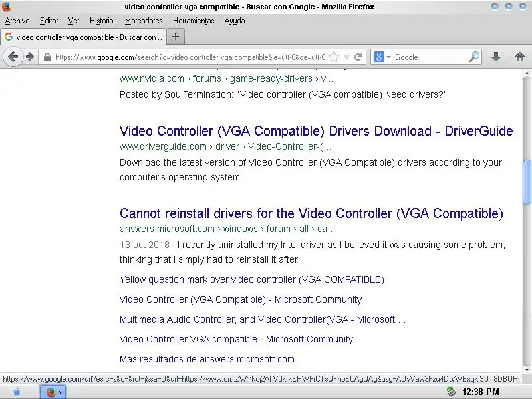
Task: Open the Apple start menu icon in taskbar
Action: click(17, 392)
